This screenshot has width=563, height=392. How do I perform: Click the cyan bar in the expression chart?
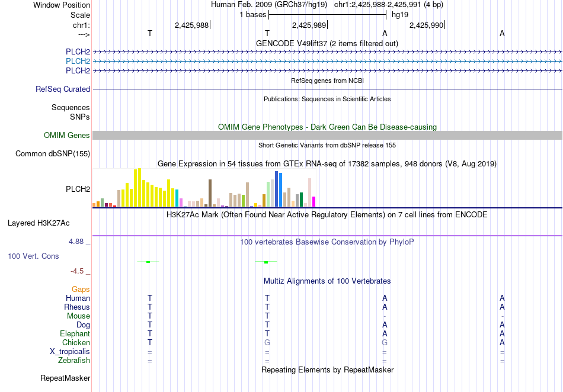(x=177, y=198)
